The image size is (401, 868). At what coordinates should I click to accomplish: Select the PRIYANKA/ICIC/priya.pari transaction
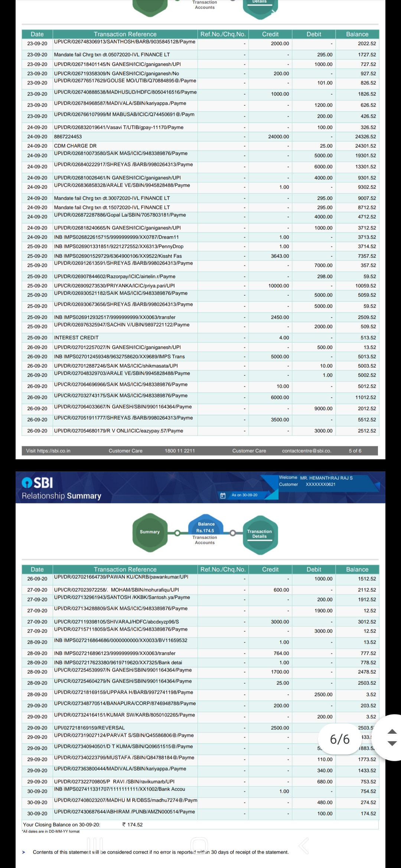click(x=114, y=286)
